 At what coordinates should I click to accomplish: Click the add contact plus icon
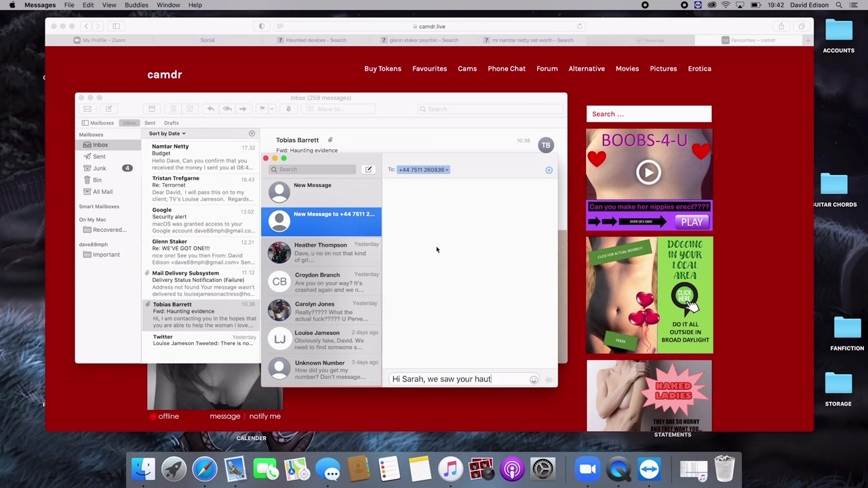549,170
